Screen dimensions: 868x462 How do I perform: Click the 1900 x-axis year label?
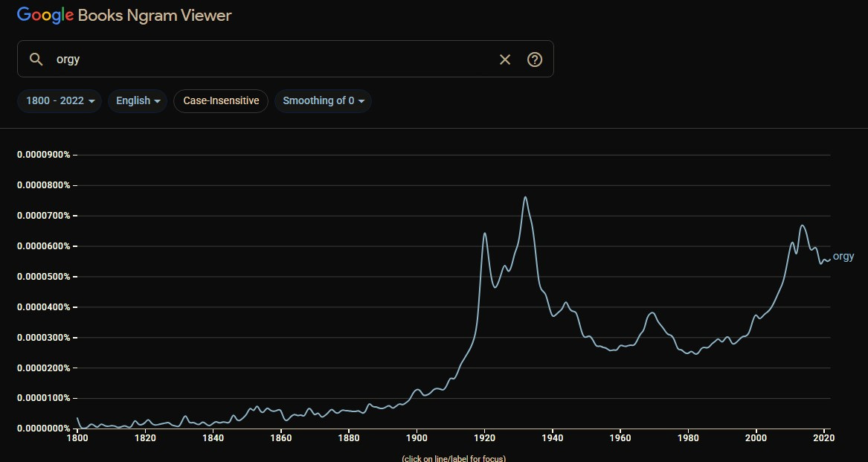(x=417, y=437)
